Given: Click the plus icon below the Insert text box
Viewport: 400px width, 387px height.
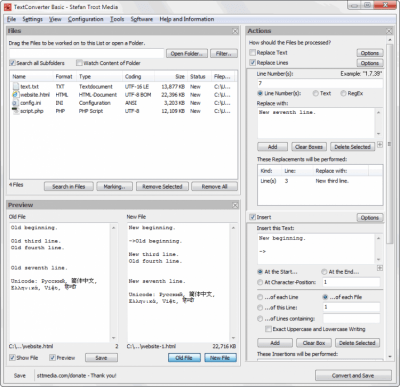Looking at the screenshot, I should pyautogui.click(x=380, y=268).
